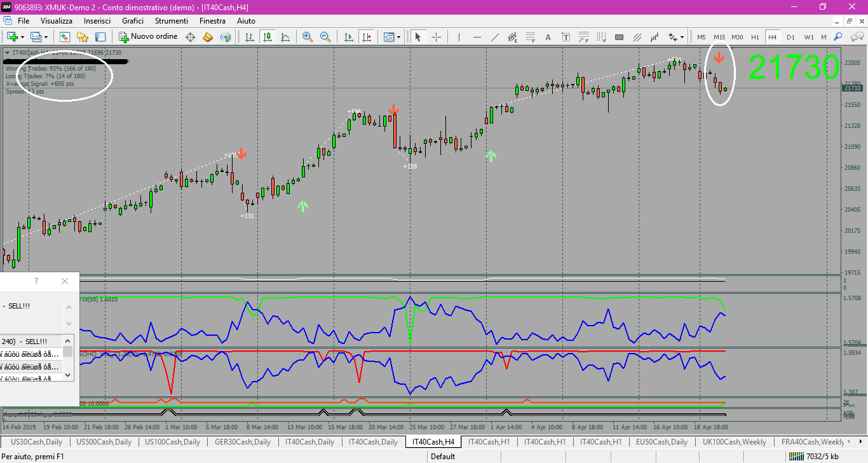The image size is (868, 463).
Task: Toggle AutoTrading signal icon
Action: pos(226,37)
